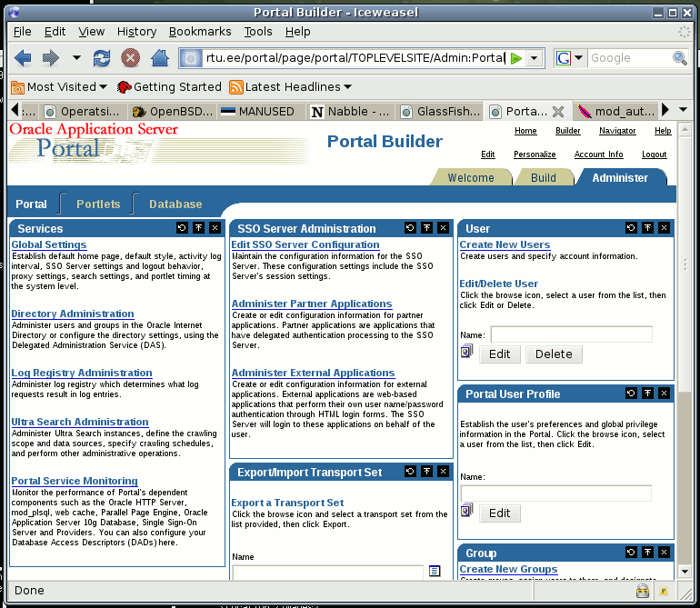Collapse the Group portlet icon
Viewport: 700px width, 608px height.
648,553
